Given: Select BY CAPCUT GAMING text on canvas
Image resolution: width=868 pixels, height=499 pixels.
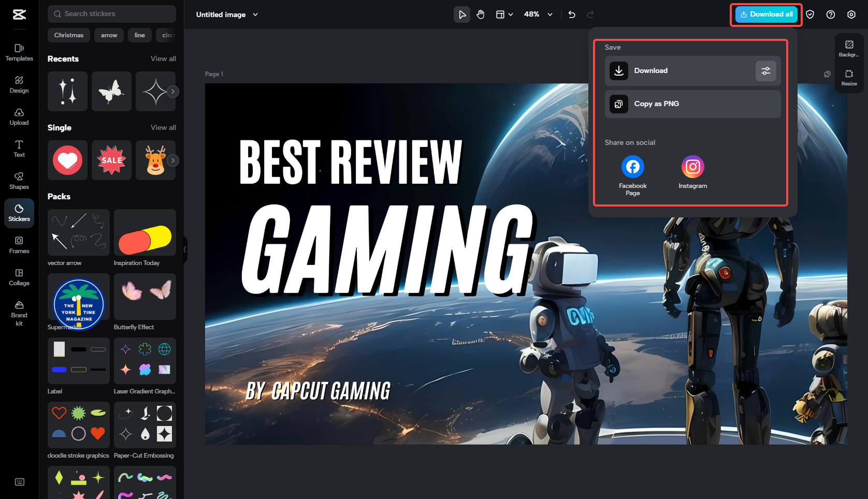Looking at the screenshot, I should click(319, 391).
